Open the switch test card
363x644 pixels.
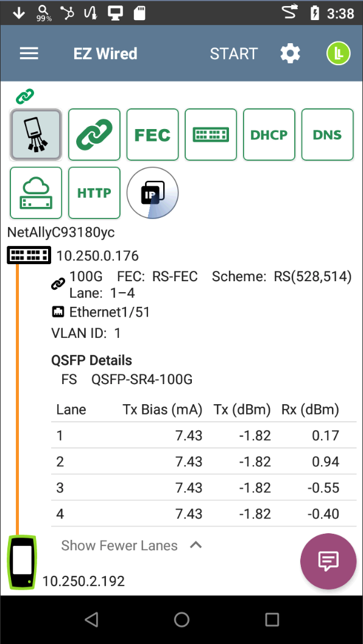point(211,135)
